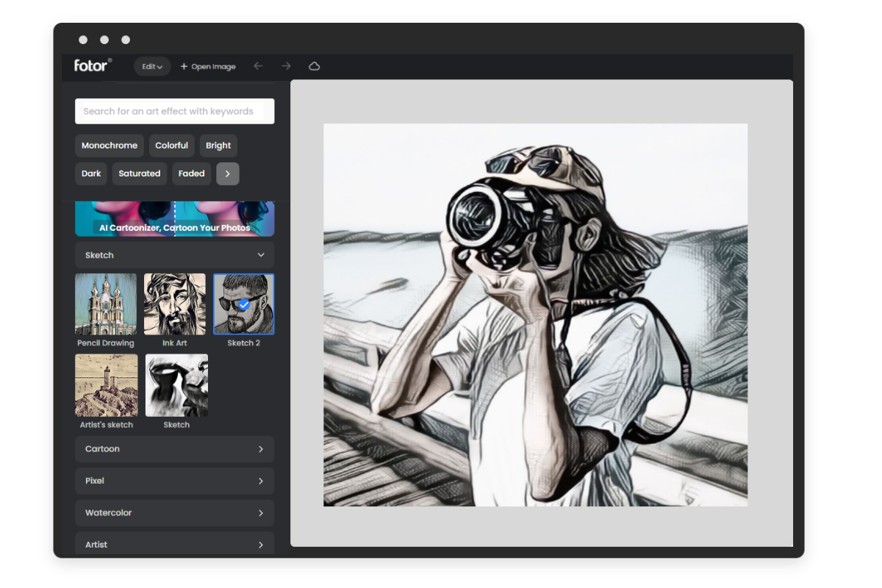882x588 pixels.
Task: Apply the Ink Art effect
Action: [174, 304]
